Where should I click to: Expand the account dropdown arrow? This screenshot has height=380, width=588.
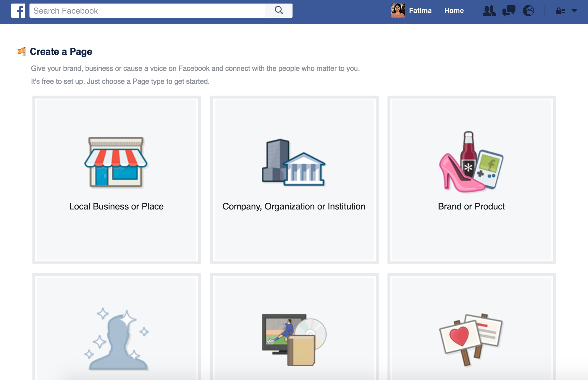click(x=574, y=11)
